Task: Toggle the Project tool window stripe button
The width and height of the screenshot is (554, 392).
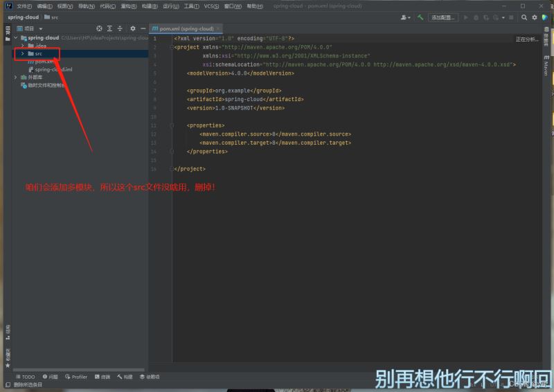Action: tap(8, 30)
